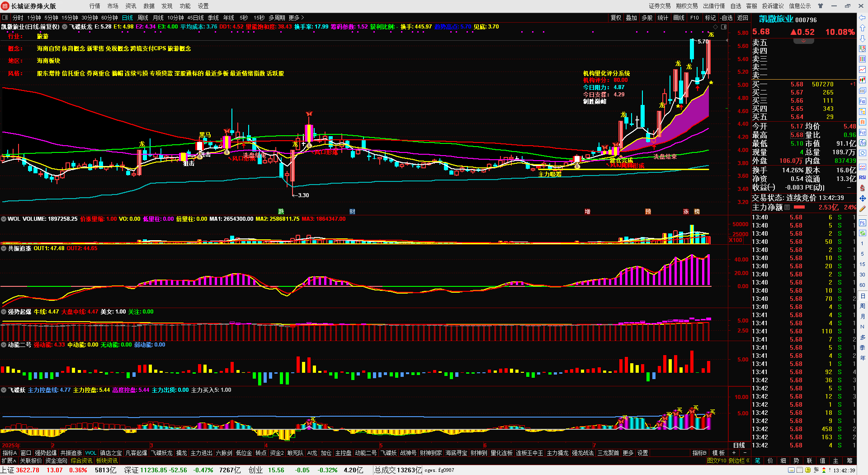
Task: Click the up arrow icon for previous stock
Action: (x=863, y=28)
